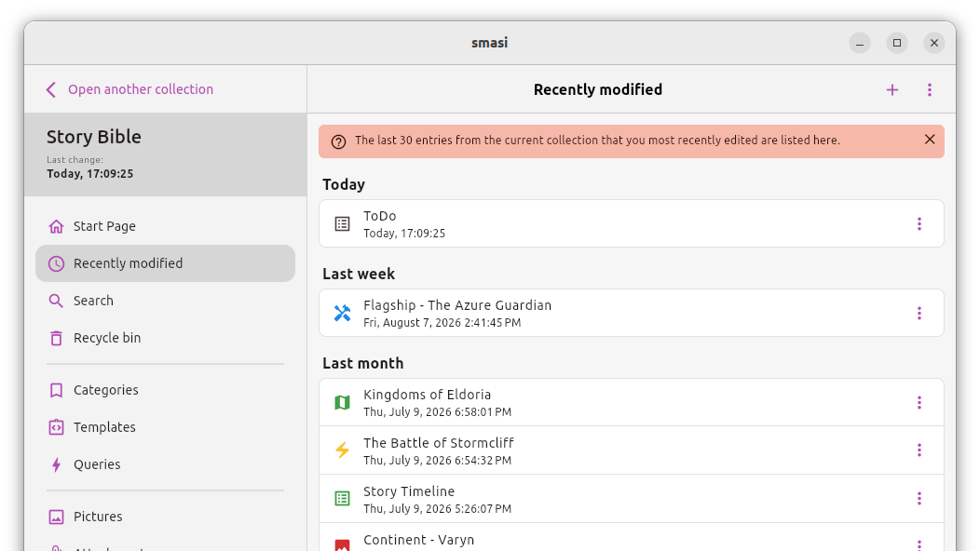Open The Battle of Stormcliff entry title
Screen dimensions: 980x551
tap(439, 443)
